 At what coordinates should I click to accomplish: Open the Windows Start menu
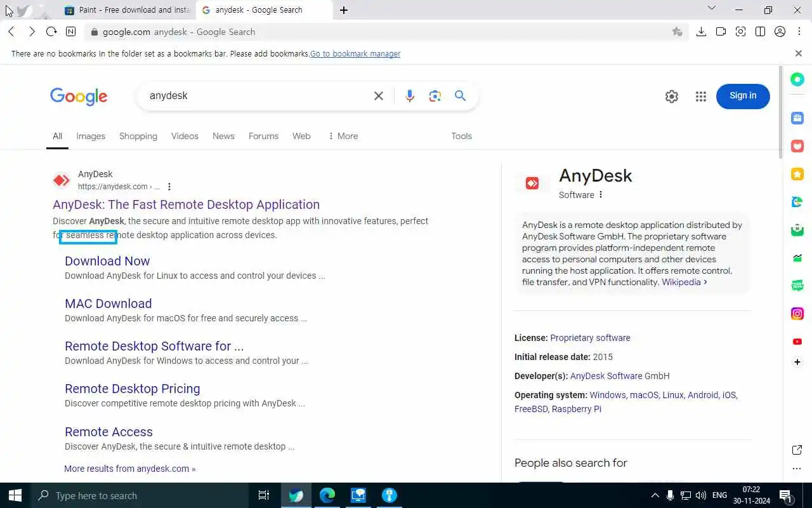(15, 495)
